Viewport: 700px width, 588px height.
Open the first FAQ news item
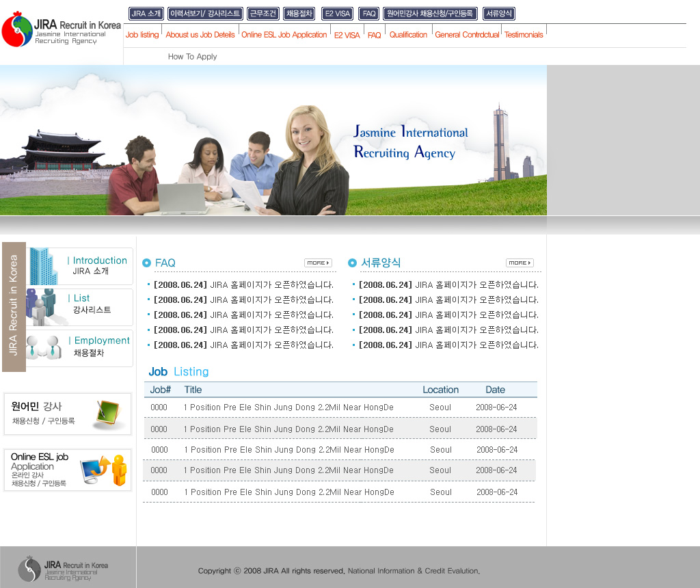pos(243,285)
